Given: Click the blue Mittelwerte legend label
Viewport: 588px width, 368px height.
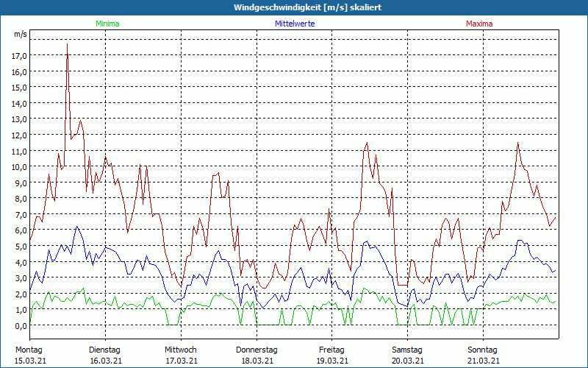Looking at the screenshot, I should click(x=295, y=24).
